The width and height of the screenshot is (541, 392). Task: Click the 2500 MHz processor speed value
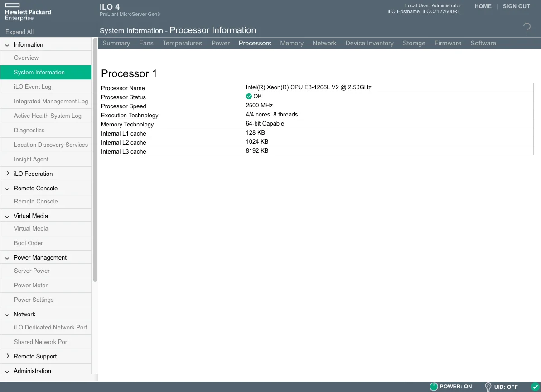(259, 106)
